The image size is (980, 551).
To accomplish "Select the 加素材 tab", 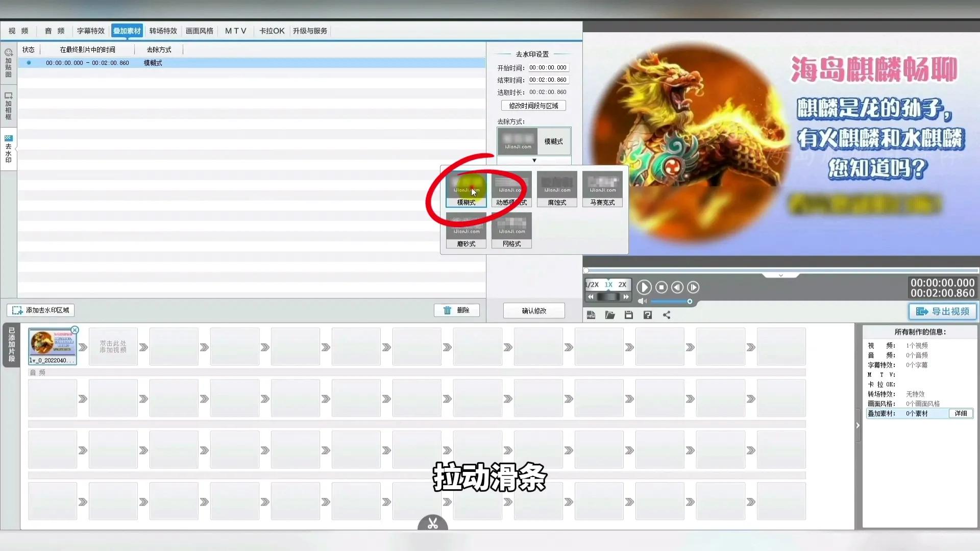I will click(x=127, y=30).
